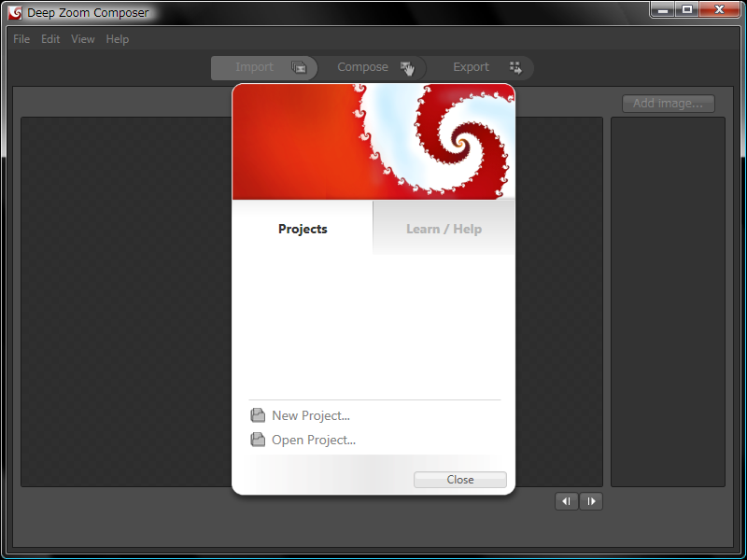Click the Import mode icon
The image size is (747, 560).
[x=299, y=67]
